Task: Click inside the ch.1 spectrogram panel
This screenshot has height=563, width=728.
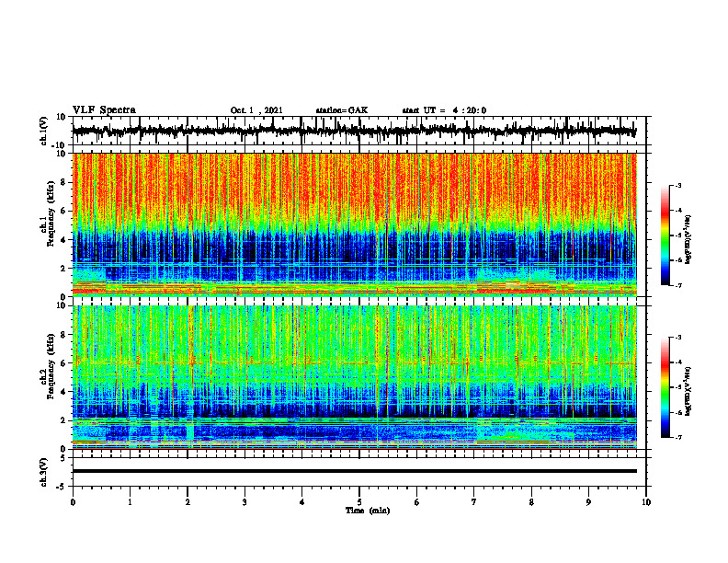Action: pos(354,224)
